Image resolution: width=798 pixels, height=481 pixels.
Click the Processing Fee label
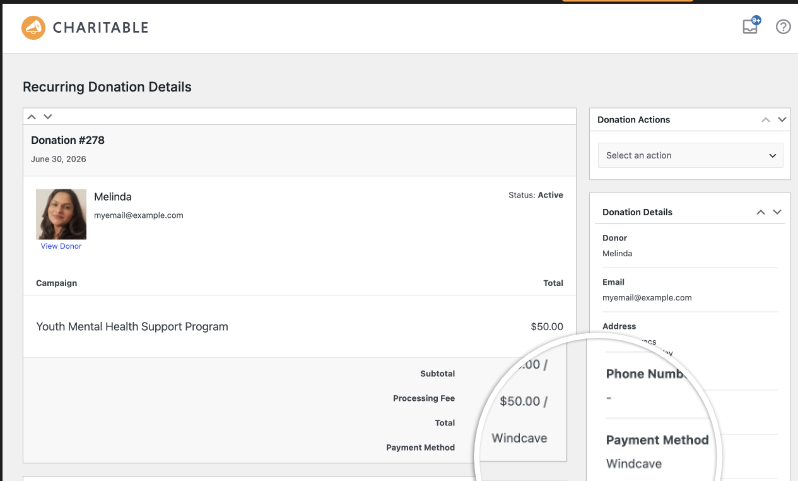pyautogui.click(x=424, y=398)
